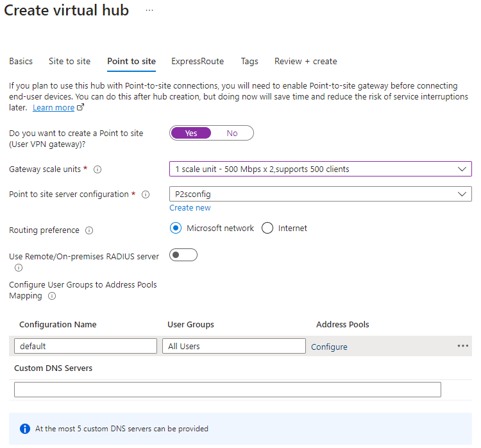Click the ellipsis next to Create virtual hub title
This screenshot has height=448, width=481.
(x=149, y=11)
